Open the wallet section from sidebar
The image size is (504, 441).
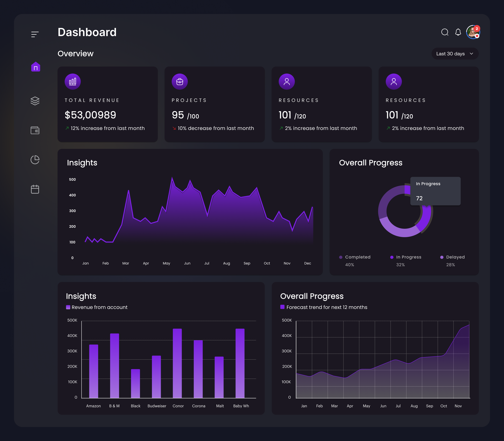click(35, 130)
